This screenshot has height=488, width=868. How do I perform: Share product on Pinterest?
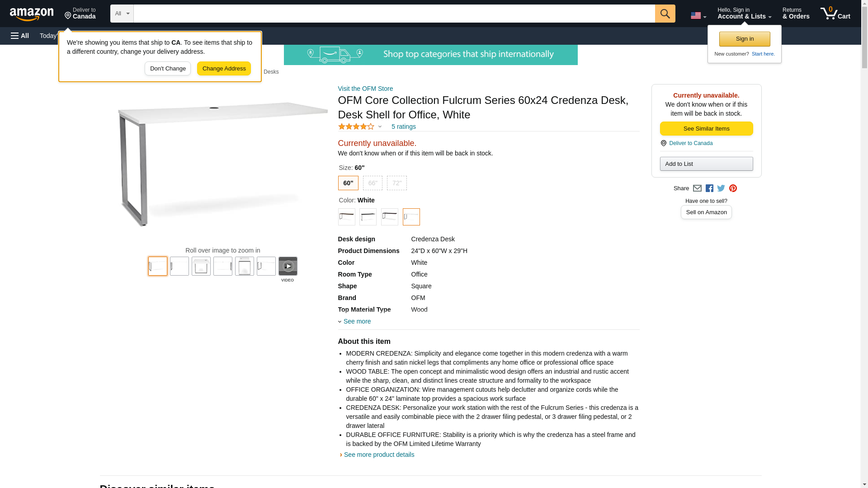click(x=733, y=188)
